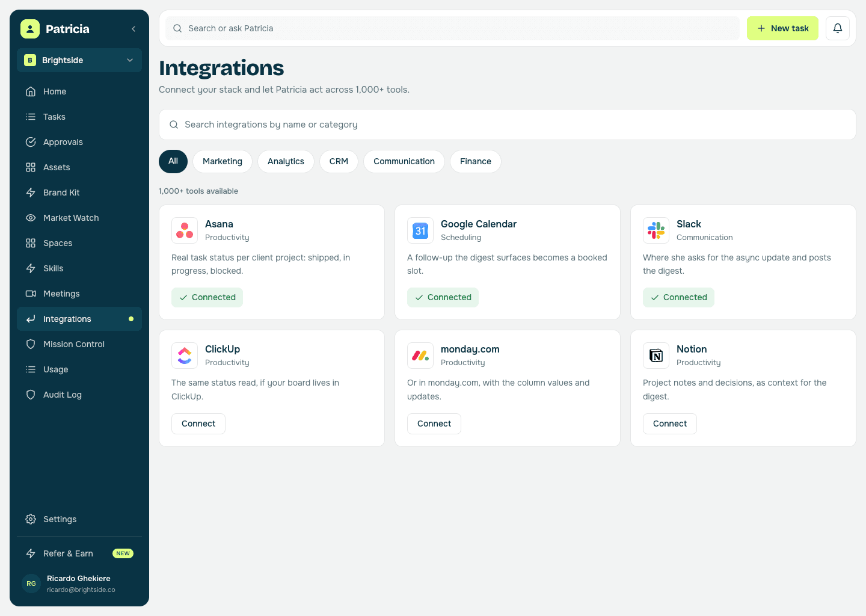Screen dimensions: 866x616
Task: Open the Approvals page
Action: (79, 142)
